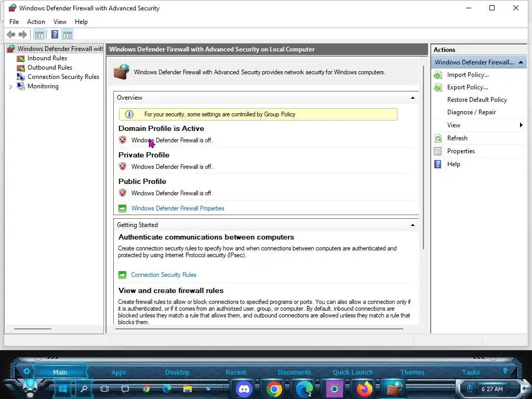
Task: Select Inbound Rules in the tree
Action: (x=47, y=58)
